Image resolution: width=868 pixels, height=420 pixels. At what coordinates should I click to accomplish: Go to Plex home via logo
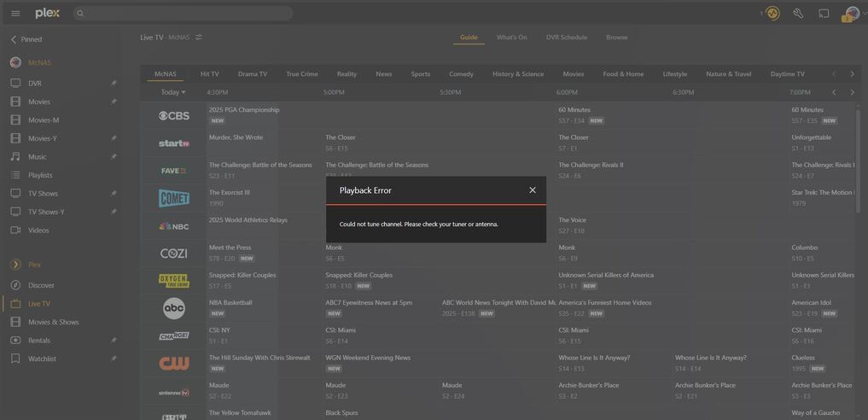[47, 14]
